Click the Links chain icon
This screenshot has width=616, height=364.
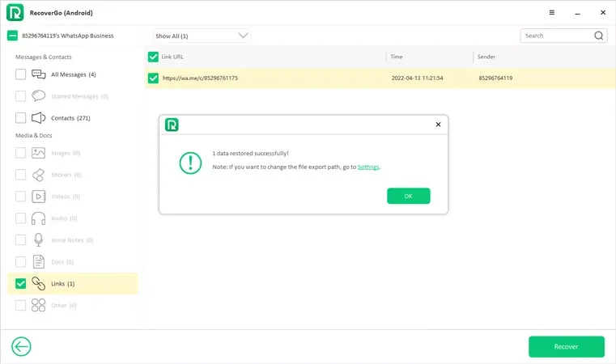pyautogui.click(x=39, y=283)
